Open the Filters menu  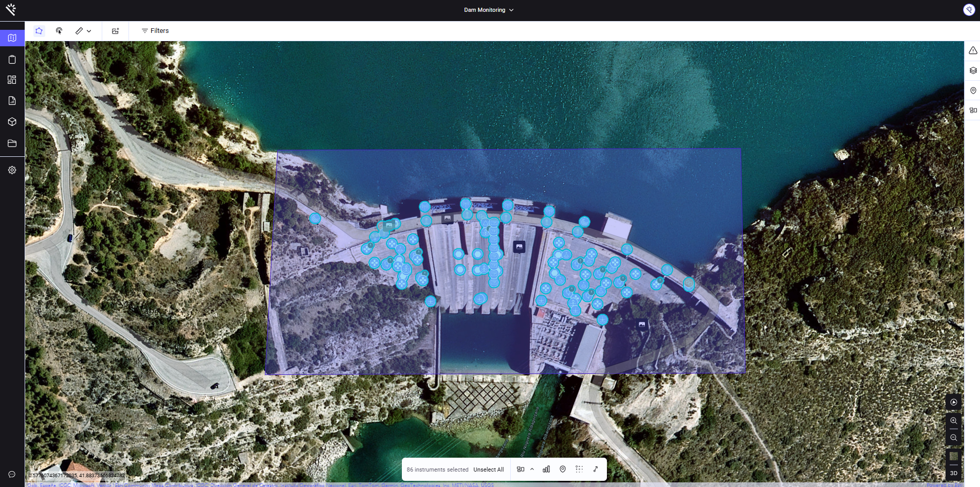pos(155,31)
